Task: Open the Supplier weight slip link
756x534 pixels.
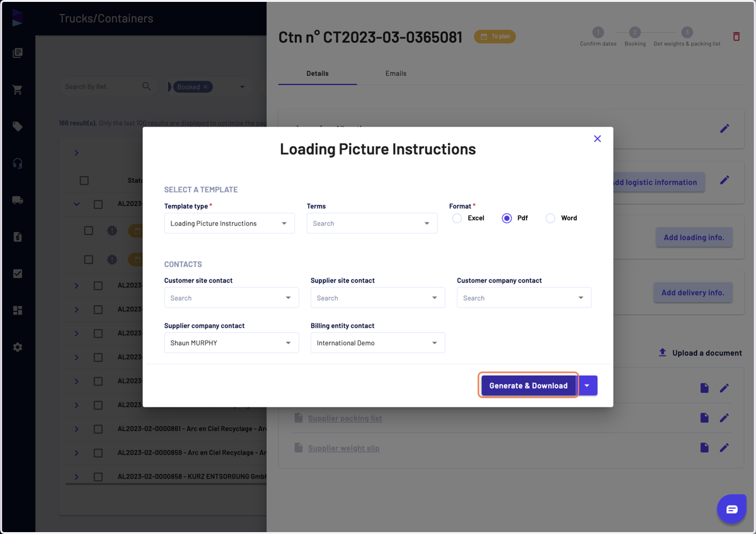Action: point(343,448)
